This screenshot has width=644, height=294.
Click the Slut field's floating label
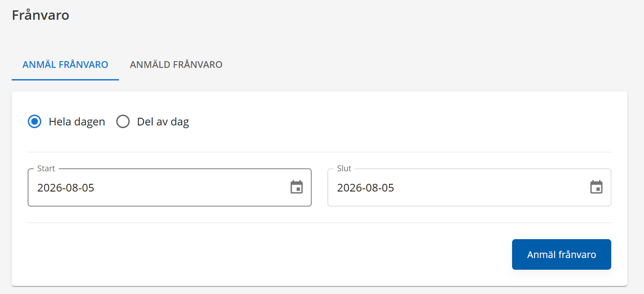tap(344, 169)
